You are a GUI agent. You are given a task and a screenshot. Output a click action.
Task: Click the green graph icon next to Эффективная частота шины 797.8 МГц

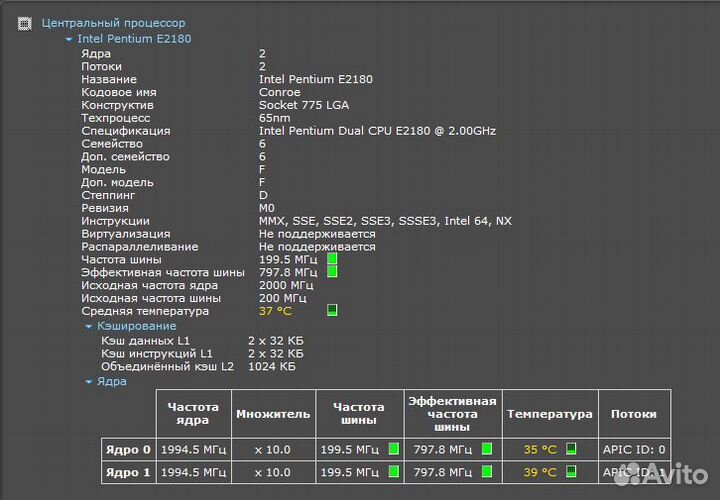[x=332, y=272]
